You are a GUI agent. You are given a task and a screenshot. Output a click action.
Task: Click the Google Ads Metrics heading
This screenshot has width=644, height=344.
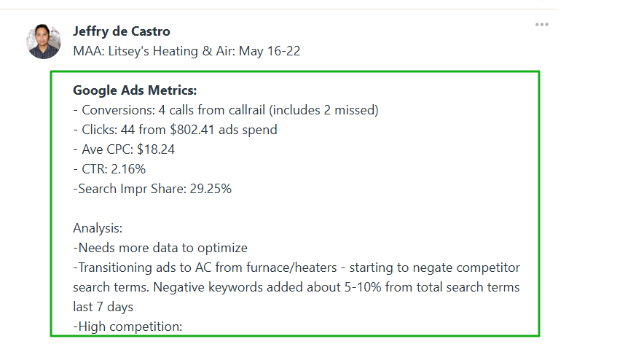(x=135, y=90)
